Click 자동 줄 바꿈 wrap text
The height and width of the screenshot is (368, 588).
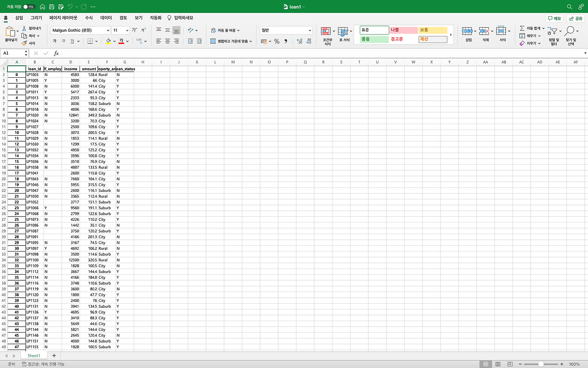tap(225, 30)
